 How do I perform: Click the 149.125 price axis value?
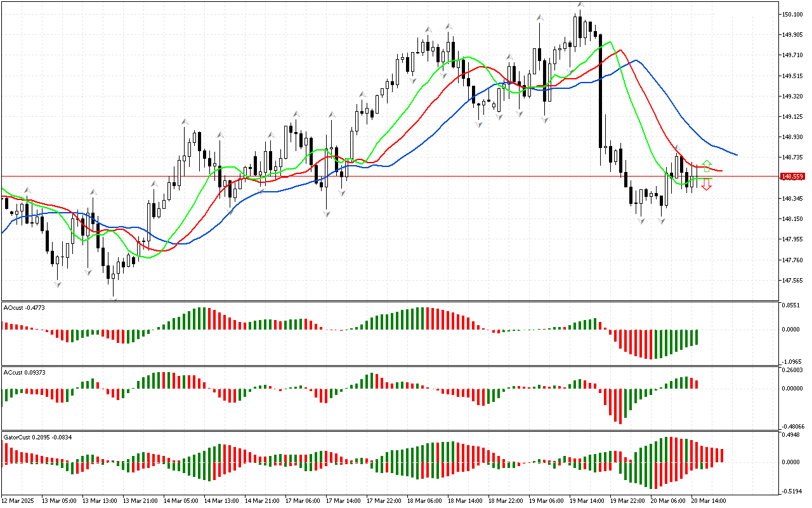pos(792,117)
